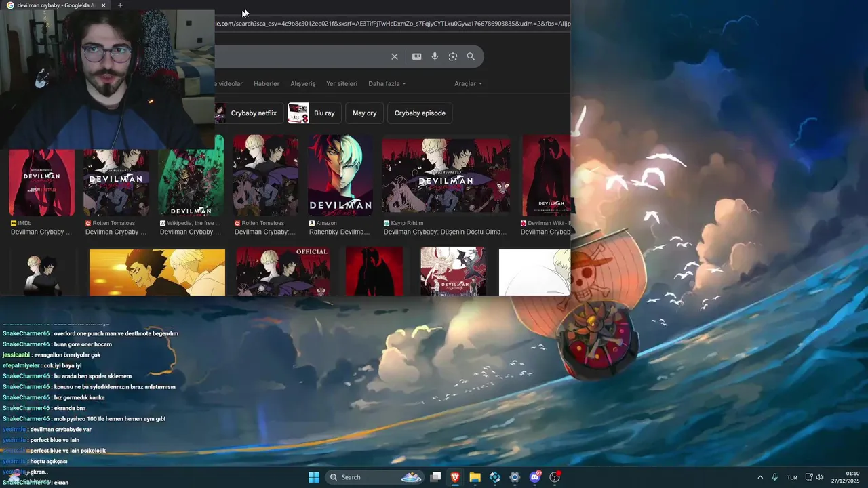The width and height of the screenshot is (868, 488).
Task: Switch to the Alışveriş tab
Action: (303, 83)
